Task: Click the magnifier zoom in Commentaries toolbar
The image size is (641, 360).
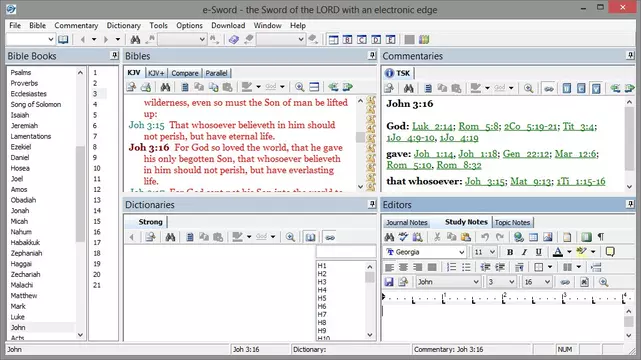Action: pos(528,88)
